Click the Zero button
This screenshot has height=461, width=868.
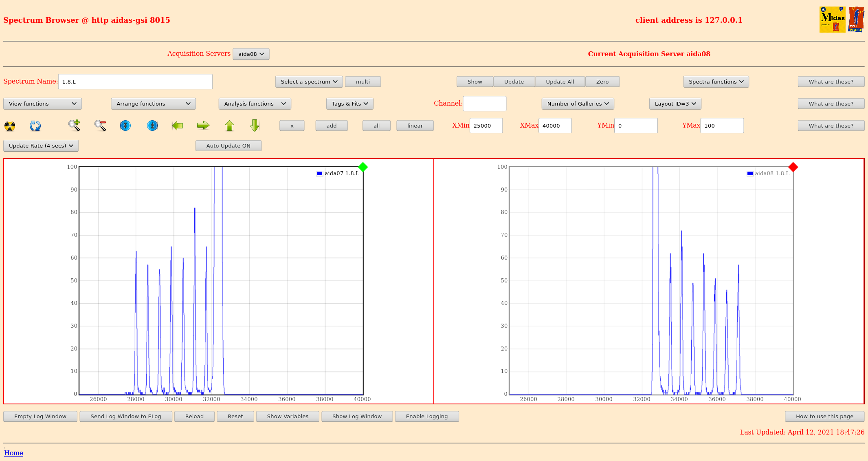[602, 82]
